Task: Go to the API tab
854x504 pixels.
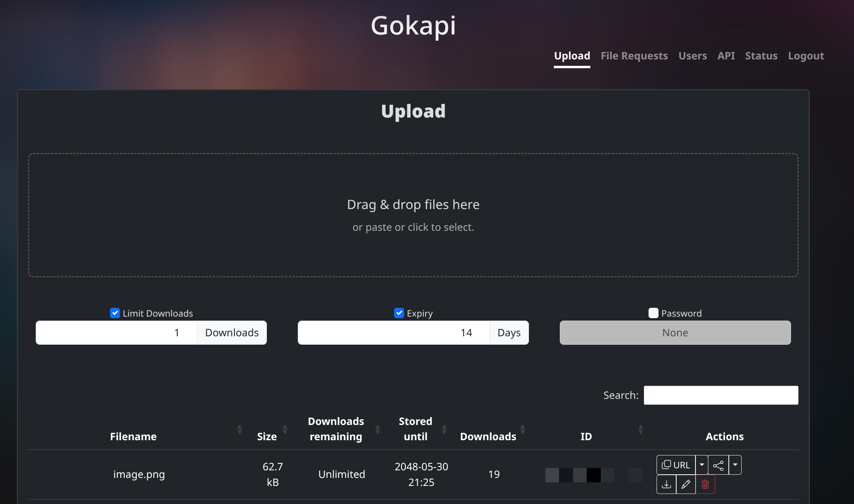Action: coord(726,56)
